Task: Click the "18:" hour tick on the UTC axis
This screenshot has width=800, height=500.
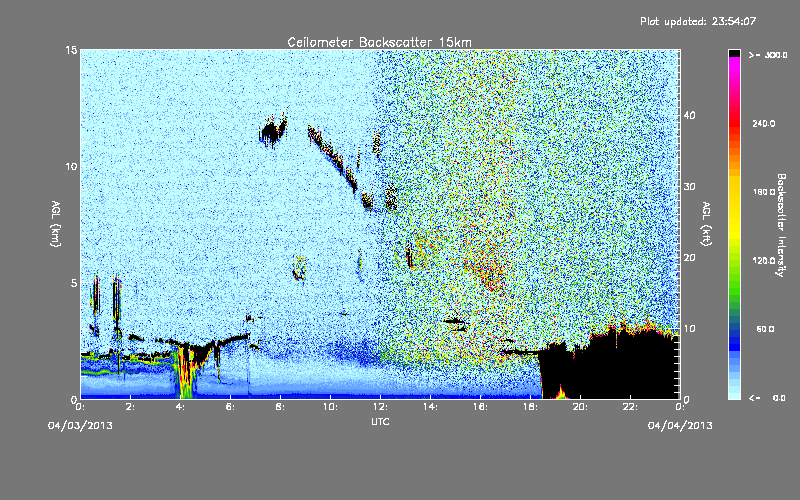Action: click(x=531, y=407)
